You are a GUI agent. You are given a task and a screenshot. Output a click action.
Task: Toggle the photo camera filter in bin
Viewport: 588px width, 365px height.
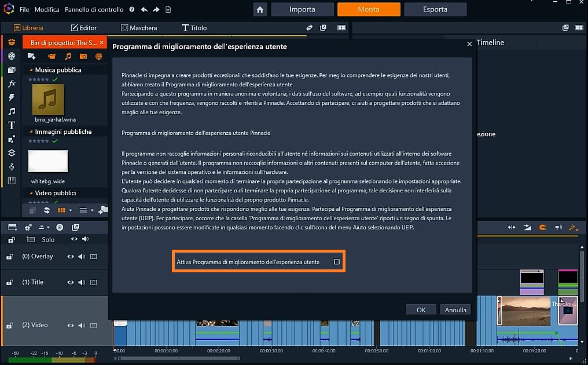click(83, 56)
